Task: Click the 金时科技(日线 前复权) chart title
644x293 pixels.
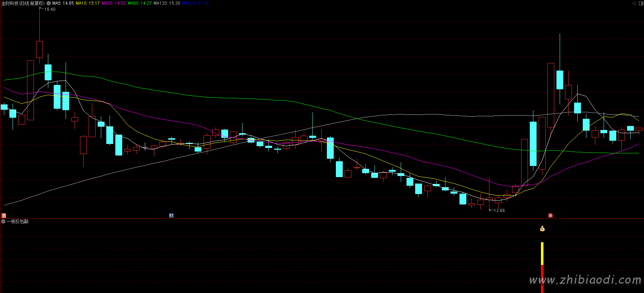Action: (23, 3)
